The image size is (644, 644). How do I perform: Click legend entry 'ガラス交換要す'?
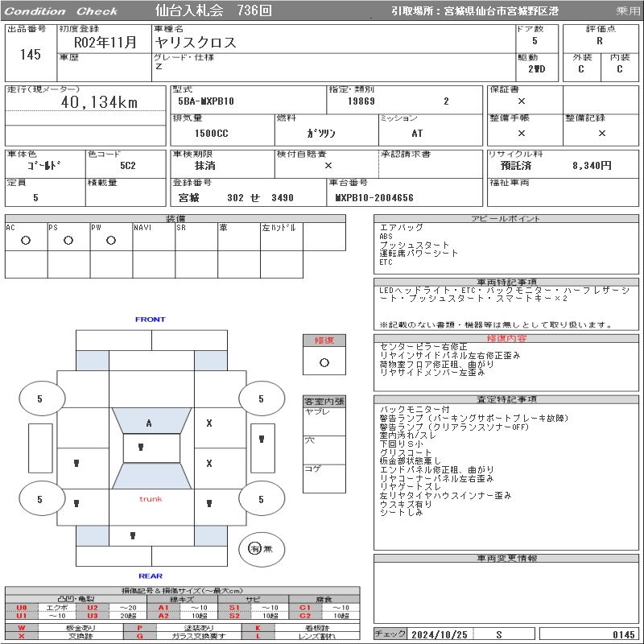199,636
